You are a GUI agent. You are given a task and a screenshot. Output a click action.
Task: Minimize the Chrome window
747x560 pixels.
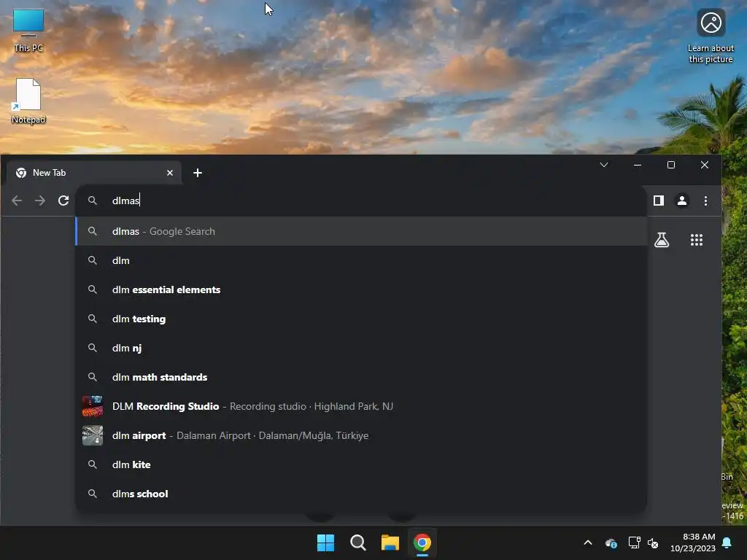click(638, 165)
